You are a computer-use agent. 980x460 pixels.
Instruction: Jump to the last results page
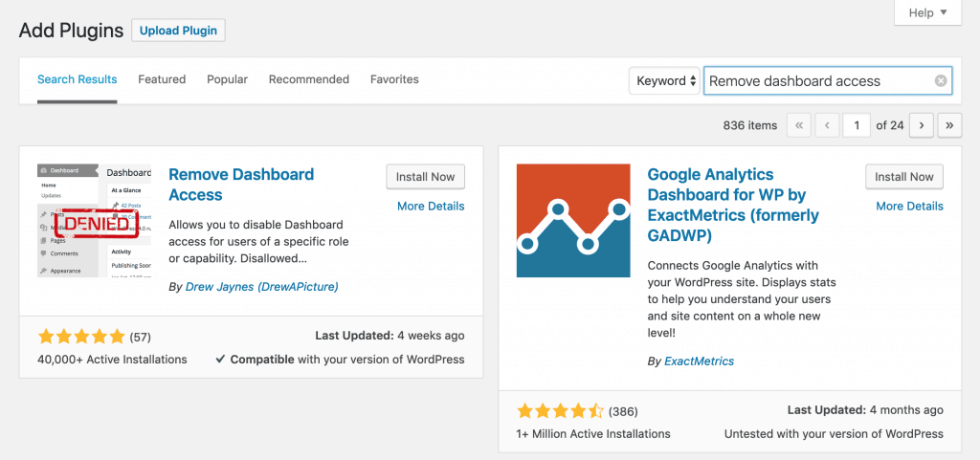949,125
